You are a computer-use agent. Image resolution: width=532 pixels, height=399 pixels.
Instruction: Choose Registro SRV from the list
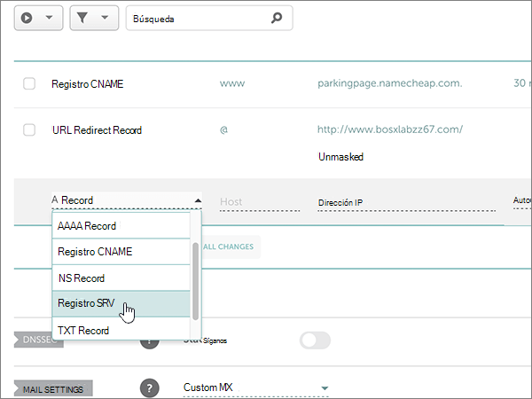click(x=121, y=303)
